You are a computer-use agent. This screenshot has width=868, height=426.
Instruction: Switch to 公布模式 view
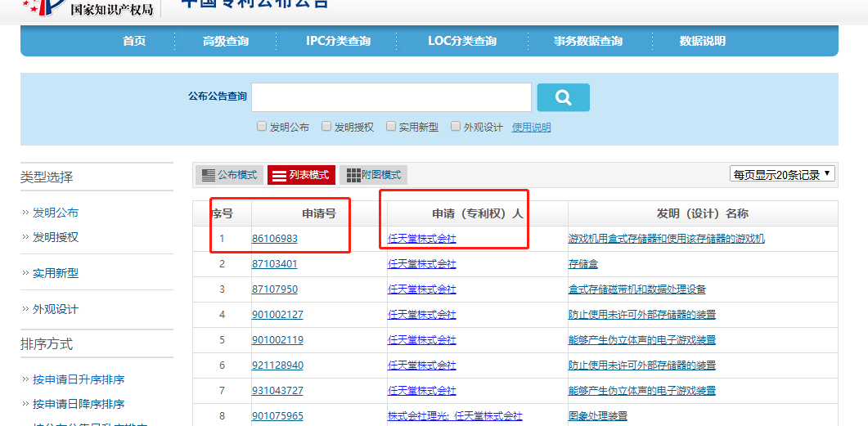point(229,175)
